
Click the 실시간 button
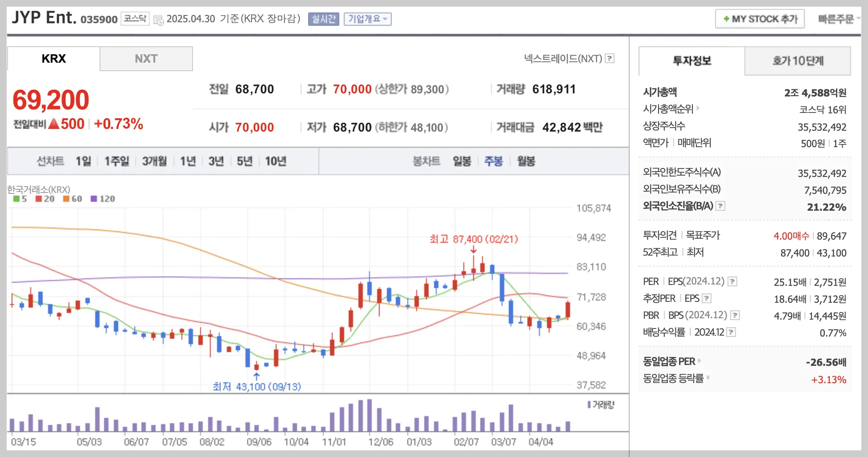click(x=324, y=19)
